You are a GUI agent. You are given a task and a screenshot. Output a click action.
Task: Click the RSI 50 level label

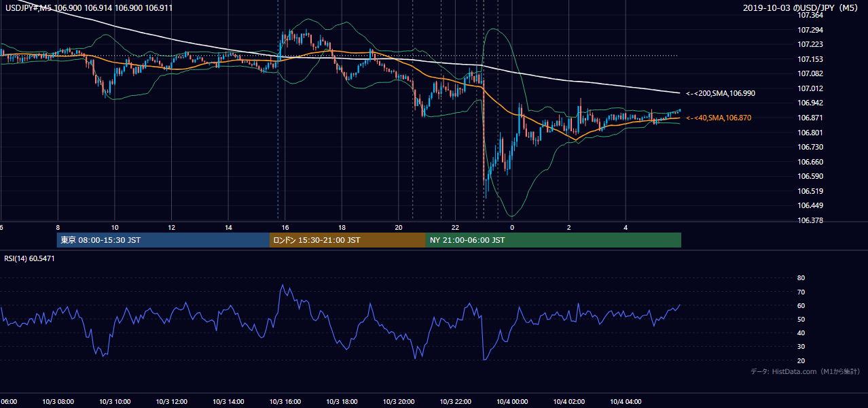click(x=801, y=319)
